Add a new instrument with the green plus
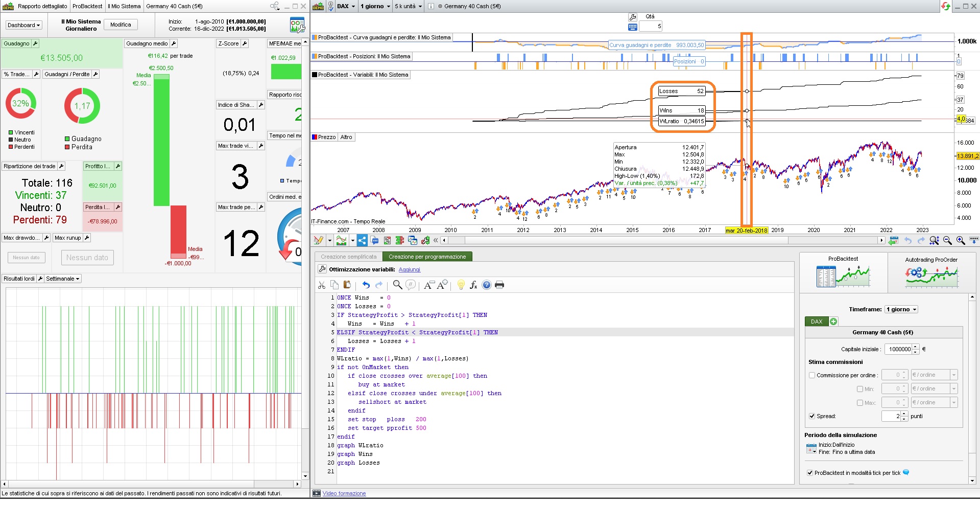The height and width of the screenshot is (527, 980). tap(833, 322)
